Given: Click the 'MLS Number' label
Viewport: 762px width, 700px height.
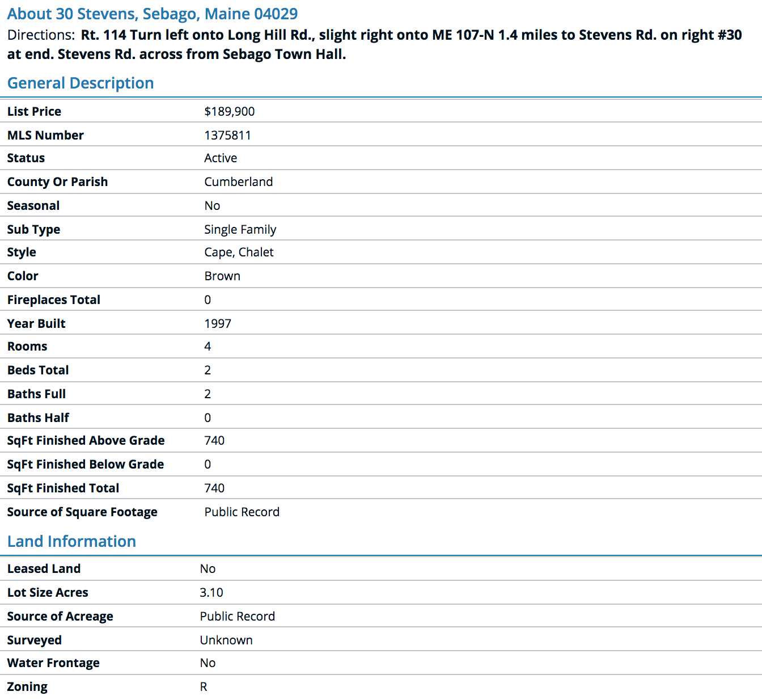Looking at the screenshot, I should click(45, 136).
